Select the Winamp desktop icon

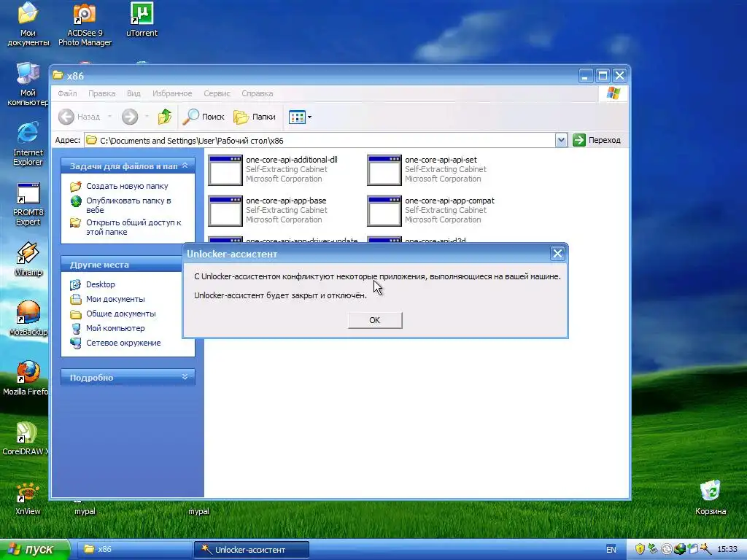[28, 253]
